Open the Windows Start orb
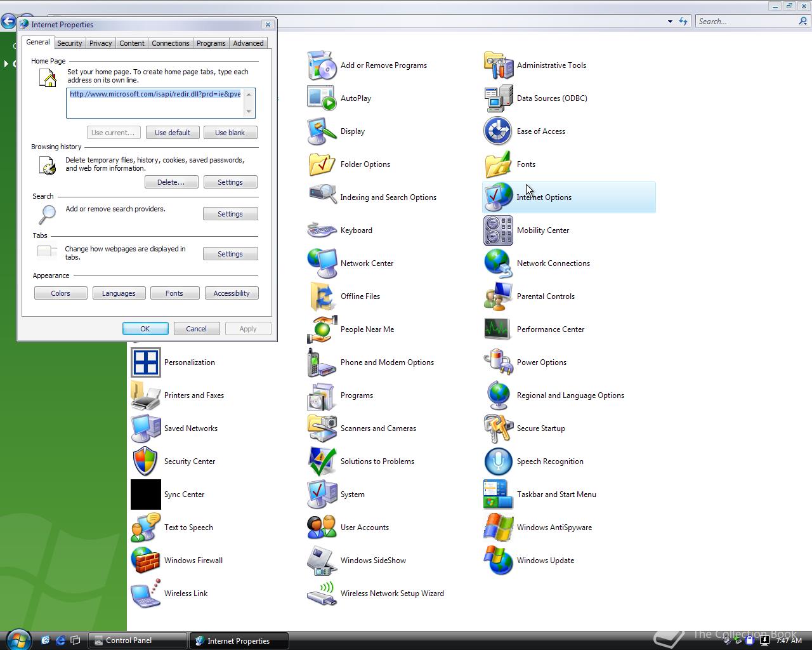The width and height of the screenshot is (812, 650). (x=18, y=640)
